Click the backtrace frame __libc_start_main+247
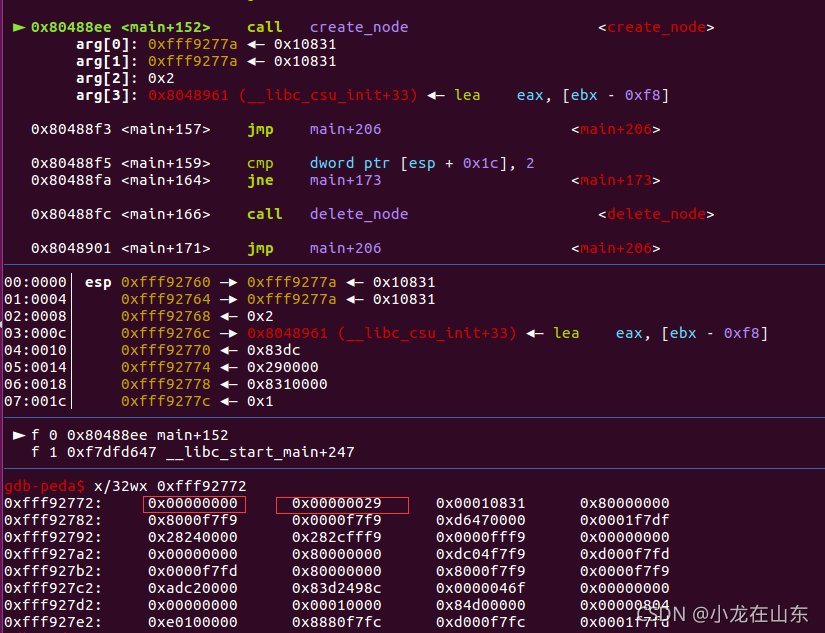Image resolution: width=825 pixels, height=633 pixels. 260,453
